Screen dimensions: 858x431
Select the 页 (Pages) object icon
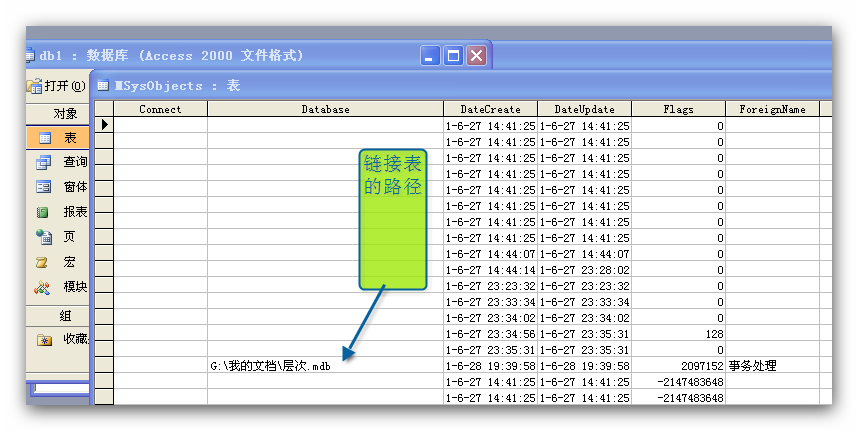43,237
